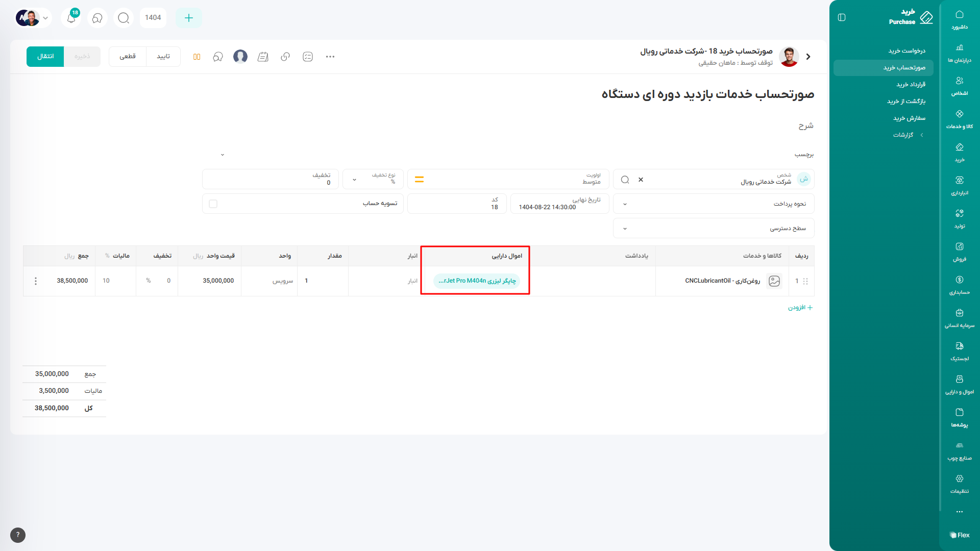Image resolution: width=980 pixels, height=551 pixels.
Task: Open row options three-dot menu
Action: (36, 281)
